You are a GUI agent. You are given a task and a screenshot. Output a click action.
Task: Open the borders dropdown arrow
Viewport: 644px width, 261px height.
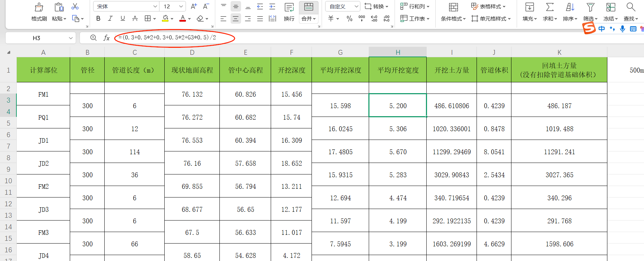[155, 19]
